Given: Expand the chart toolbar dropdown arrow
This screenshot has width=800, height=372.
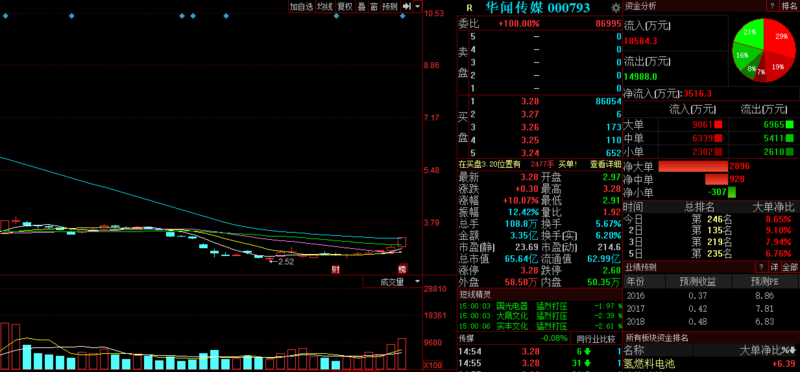Looking at the screenshot, I should tap(418, 6).
